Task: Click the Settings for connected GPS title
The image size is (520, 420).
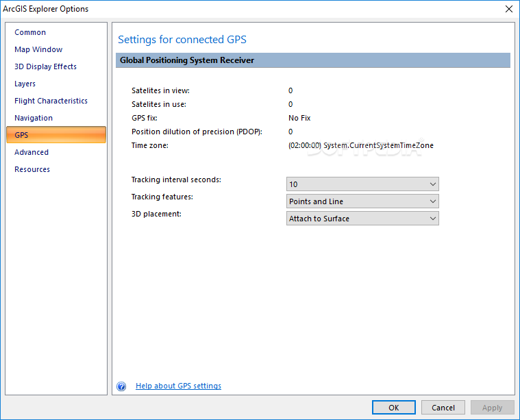Action: click(182, 40)
